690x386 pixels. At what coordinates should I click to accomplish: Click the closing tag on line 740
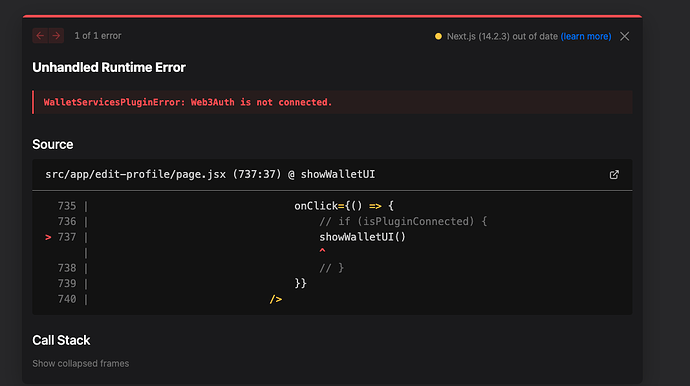click(x=275, y=299)
